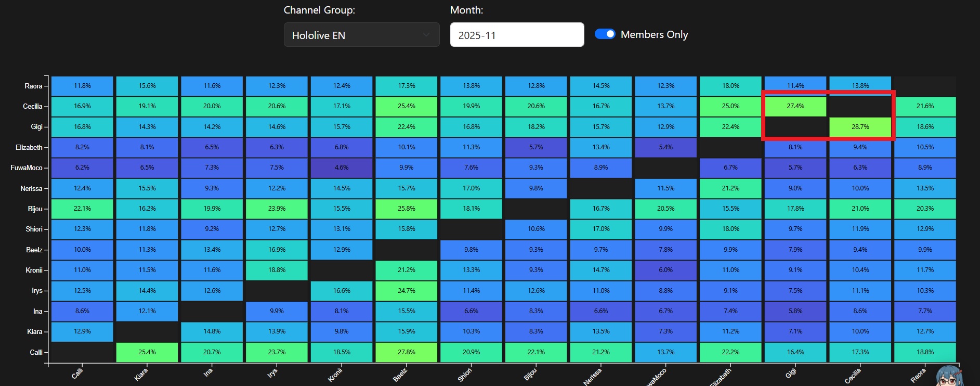This screenshot has width=980, height=386.
Task: Click the Kronii row, Irys column cell 18.8%
Action: (277, 270)
